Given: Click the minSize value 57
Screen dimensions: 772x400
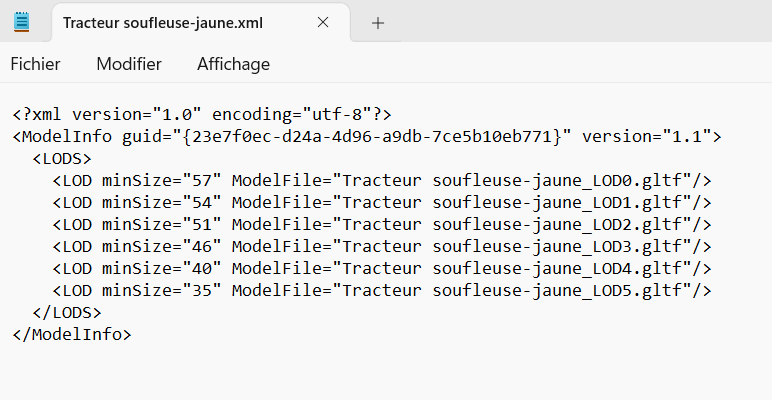Looking at the screenshot, I should pos(201,180).
